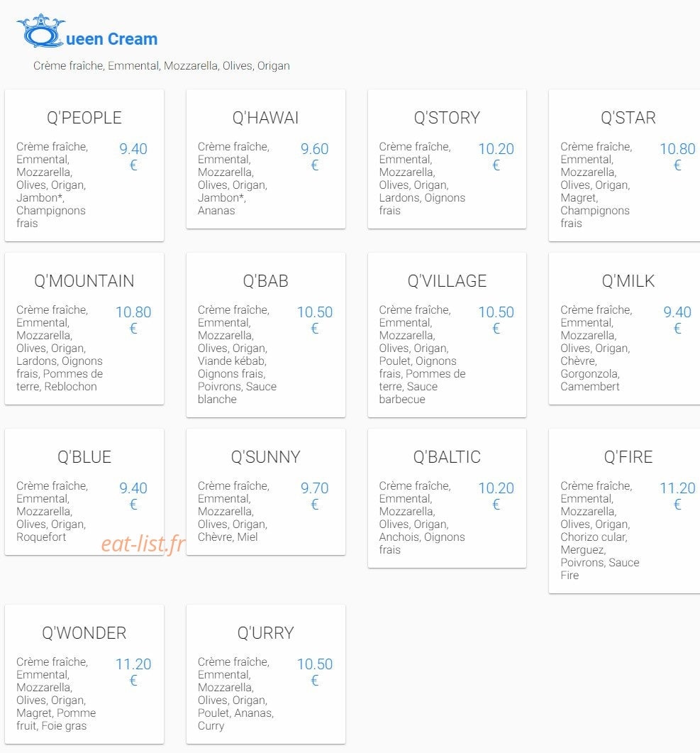Click the Q'WONDER ingredients description
Image resolution: width=700 pixels, height=753 pixels.
pos(56,693)
